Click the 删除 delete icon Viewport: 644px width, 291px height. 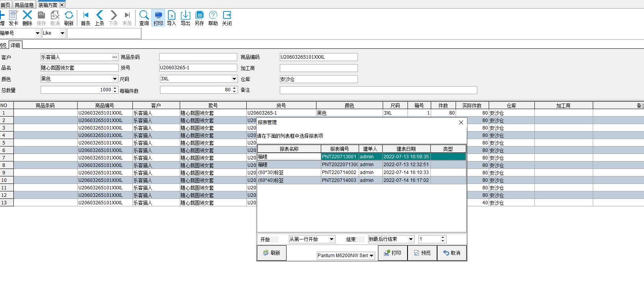click(27, 18)
